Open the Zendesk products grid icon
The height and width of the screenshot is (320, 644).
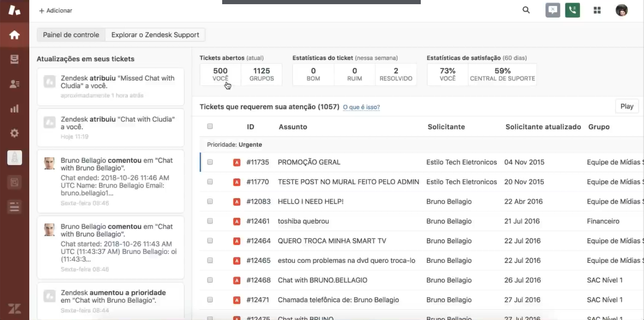pyautogui.click(x=597, y=10)
